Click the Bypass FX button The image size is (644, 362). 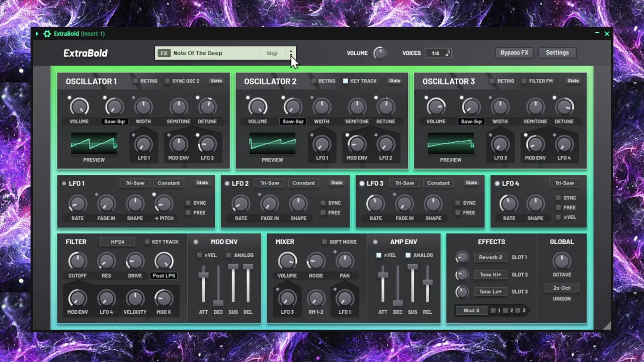click(514, 53)
